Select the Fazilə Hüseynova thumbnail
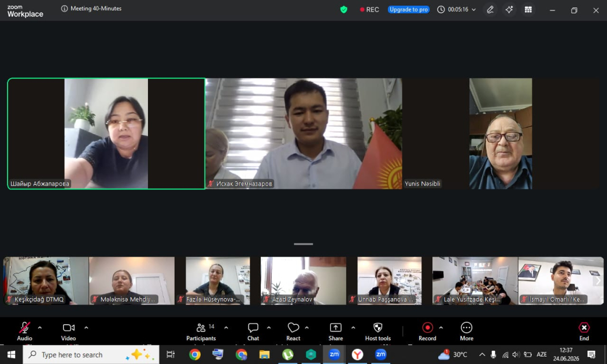 (217, 281)
